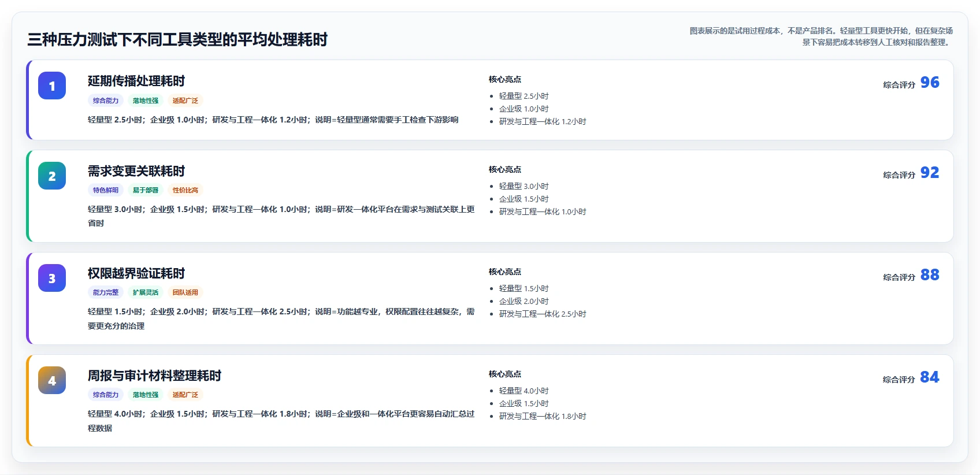Image resolution: width=980 pixels, height=475 pixels.
Task: Click 综合评分 label next to 88
Action: pos(899,277)
